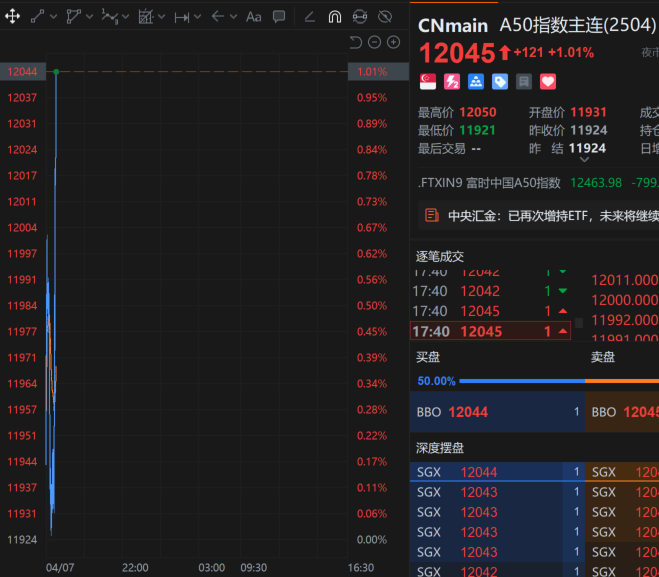The width and height of the screenshot is (659, 577).
Task: Click the 12011.000 price level
Action: point(625,280)
